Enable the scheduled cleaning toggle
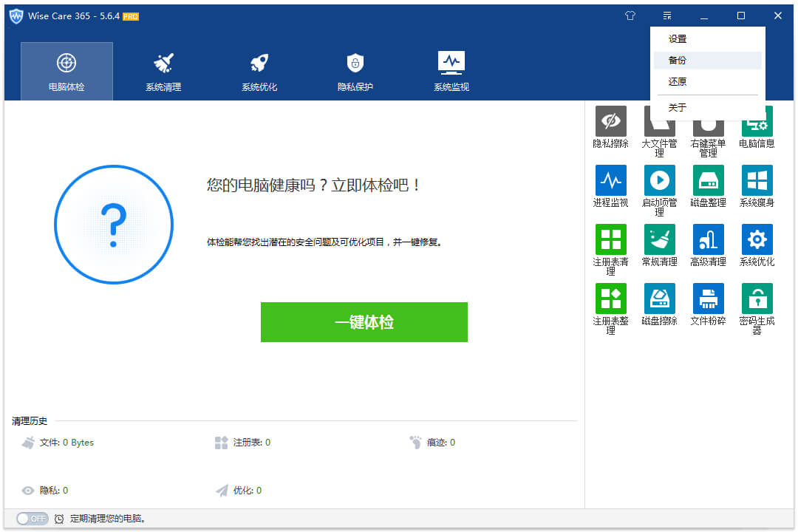This screenshot has height=532, width=798. click(x=31, y=519)
